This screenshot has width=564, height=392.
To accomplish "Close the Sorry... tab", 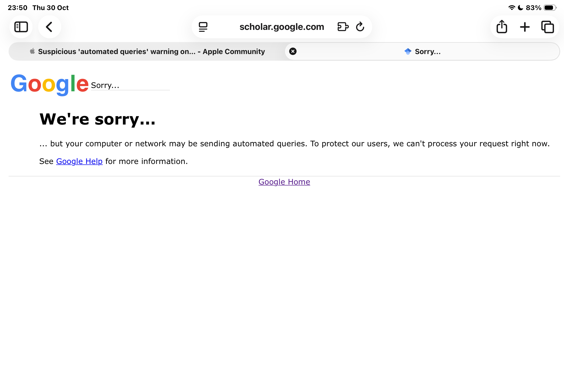I will coord(293,51).
